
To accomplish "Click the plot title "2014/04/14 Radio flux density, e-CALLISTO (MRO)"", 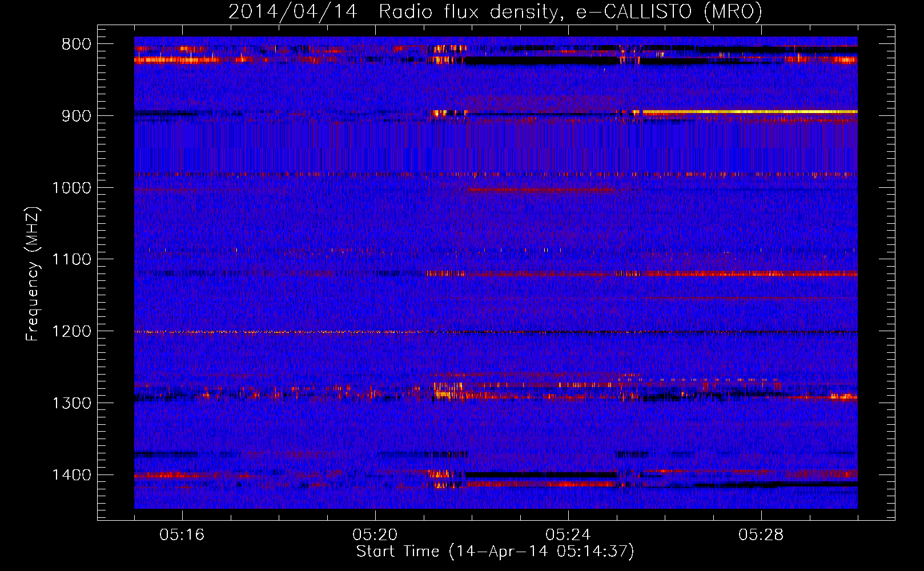I will (495, 11).
